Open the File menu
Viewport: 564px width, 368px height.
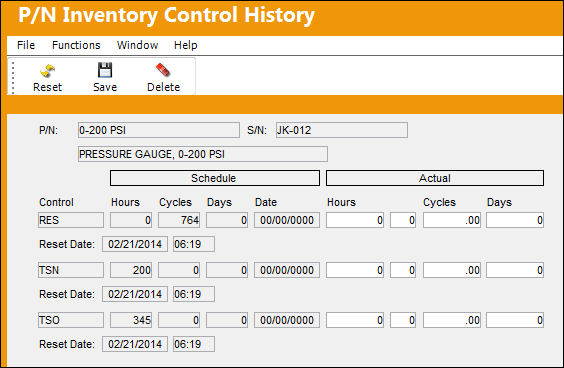(x=26, y=45)
